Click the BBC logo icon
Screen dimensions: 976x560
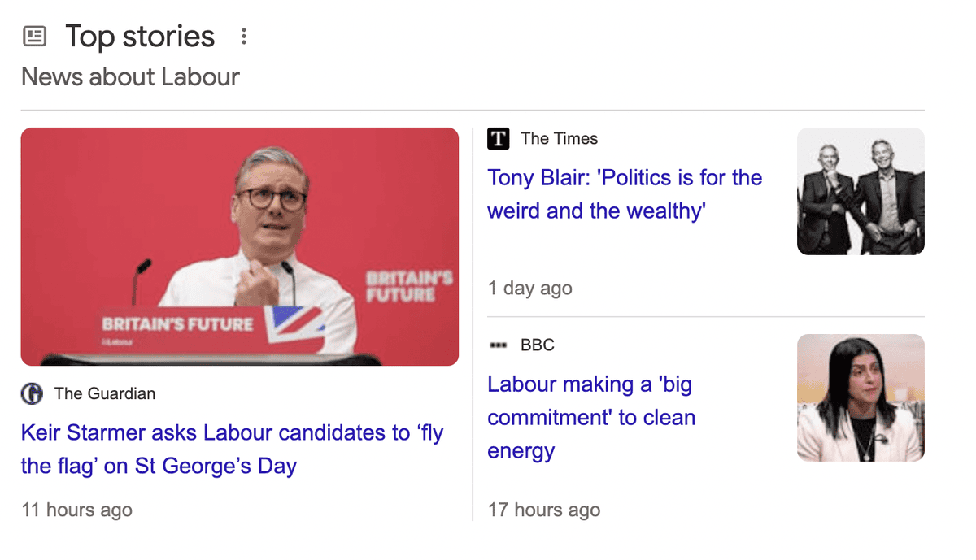498,345
